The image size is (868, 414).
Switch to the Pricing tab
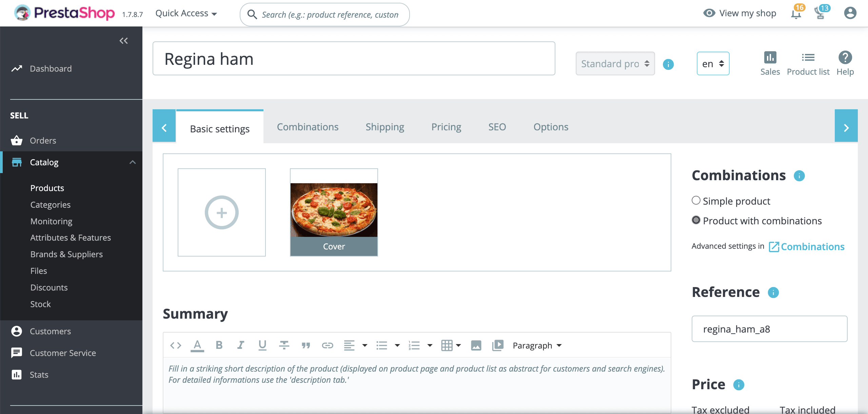click(446, 127)
